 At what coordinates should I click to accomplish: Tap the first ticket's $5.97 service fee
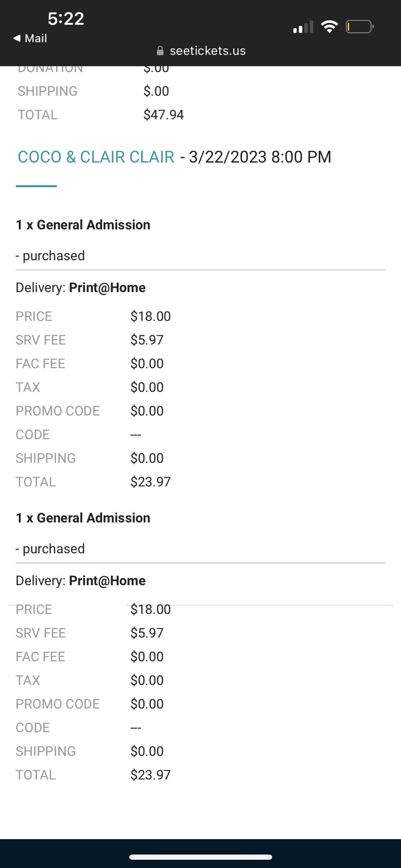tap(147, 340)
